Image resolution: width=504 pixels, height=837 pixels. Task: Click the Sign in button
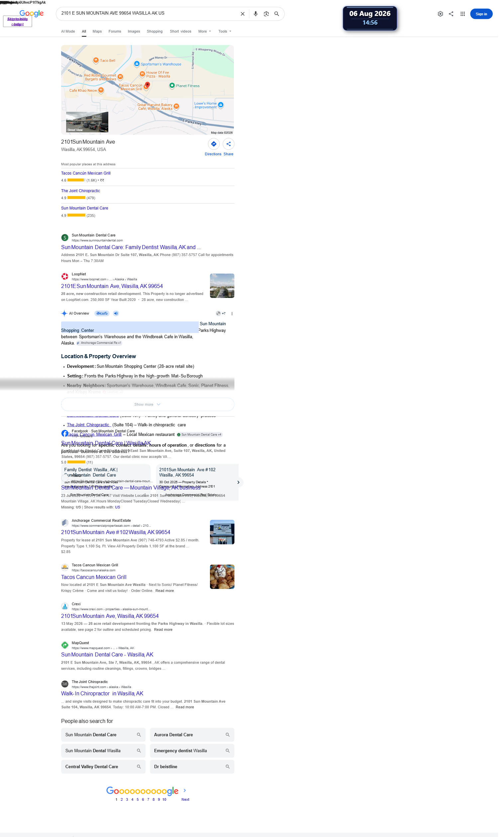(x=481, y=14)
